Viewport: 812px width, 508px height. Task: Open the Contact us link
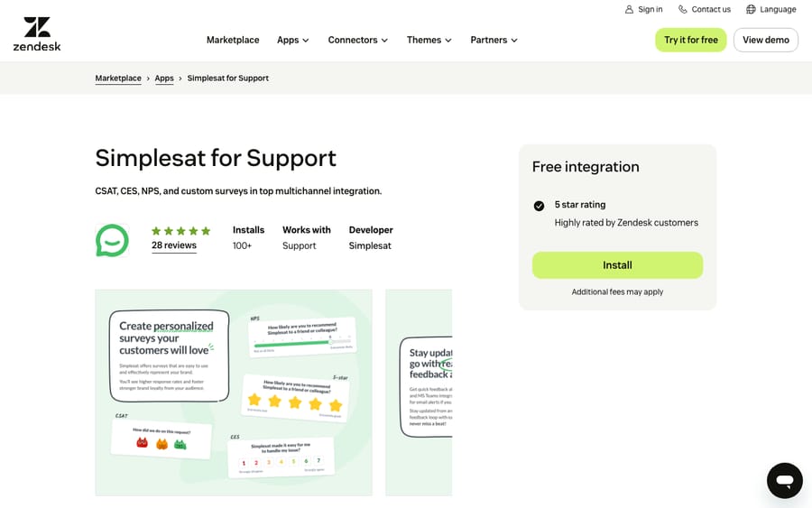point(705,9)
